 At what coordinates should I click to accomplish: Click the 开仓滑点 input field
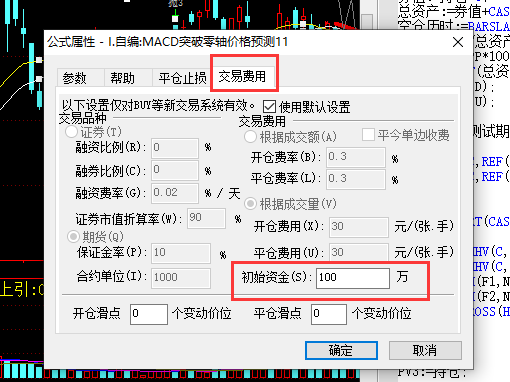[149, 314]
